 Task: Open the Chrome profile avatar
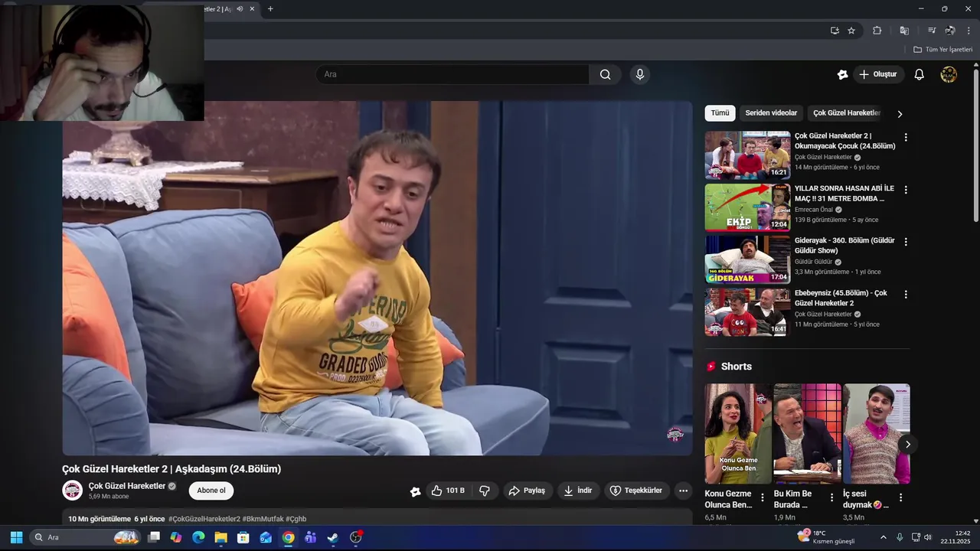950,31
